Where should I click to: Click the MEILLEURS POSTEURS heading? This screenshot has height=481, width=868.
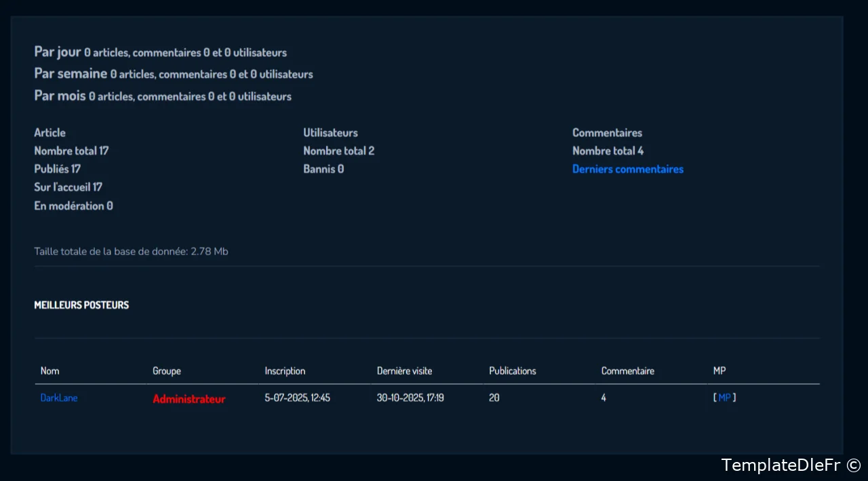pos(81,305)
